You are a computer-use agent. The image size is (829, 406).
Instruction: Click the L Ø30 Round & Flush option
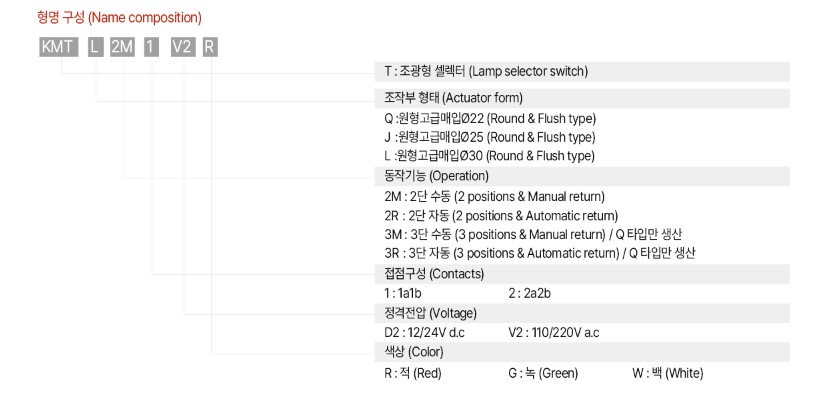click(x=490, y=156)
